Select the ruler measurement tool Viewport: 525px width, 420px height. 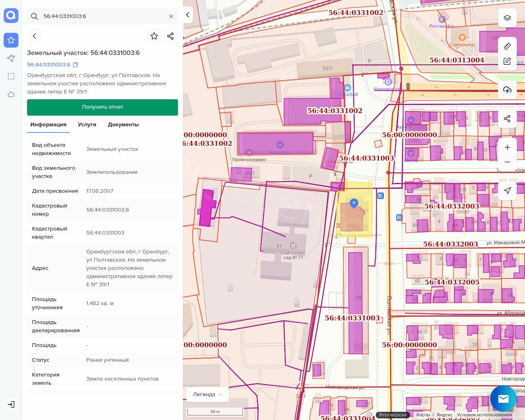coord(507,46)
